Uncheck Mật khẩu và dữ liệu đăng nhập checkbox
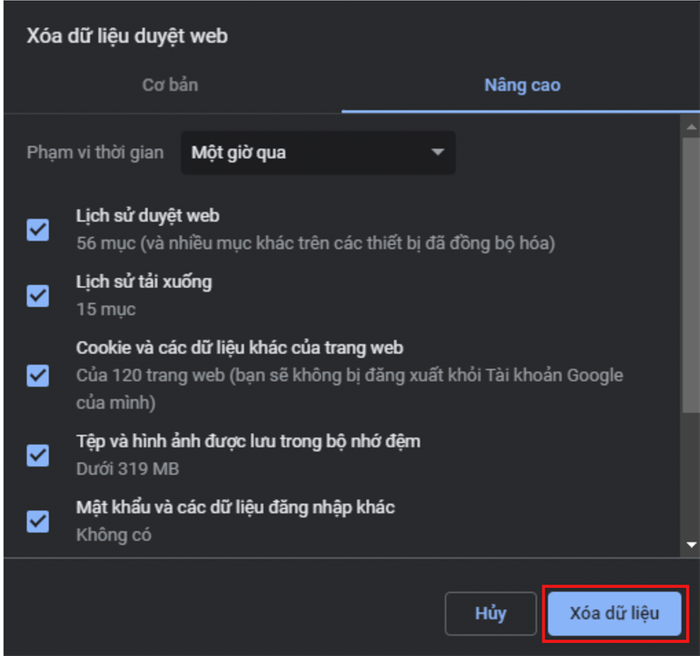Viewport: 700px width, 656px height. pos(38,522)
